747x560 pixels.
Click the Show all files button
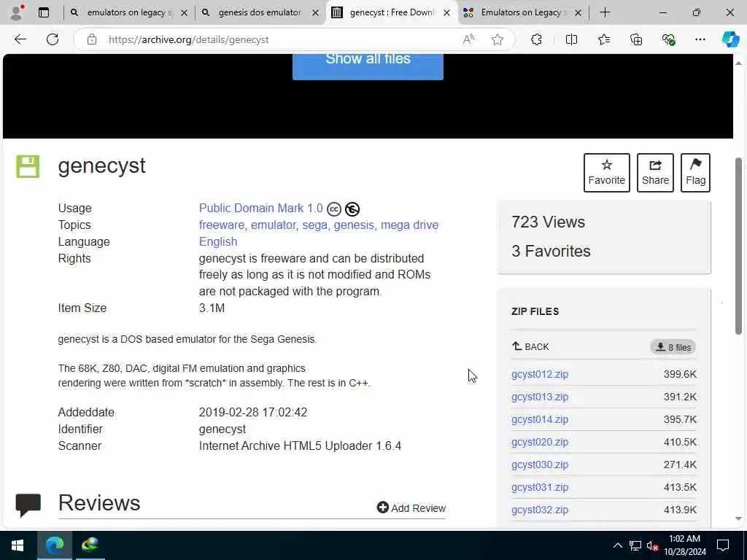(x=368, y=66)
